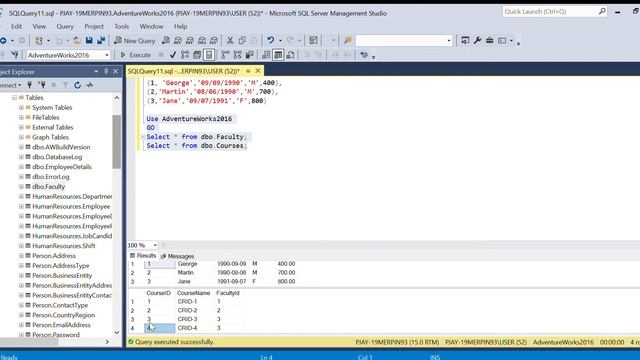Open Object Explorer window options dropdown
640x360 pixels.
point(96,71)
